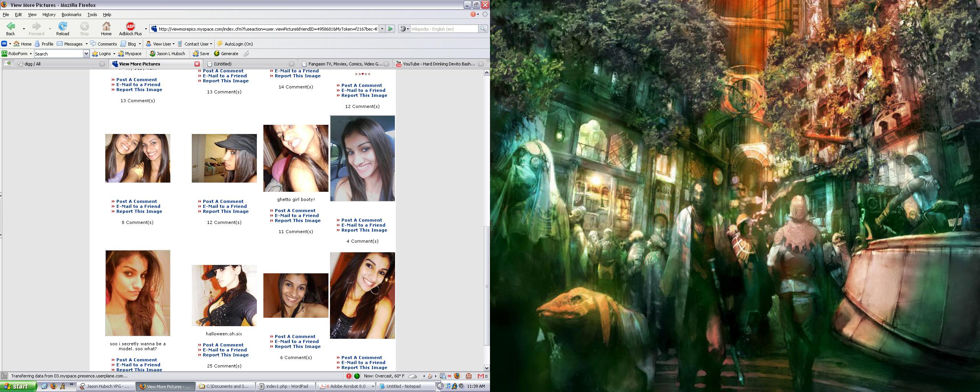Expand the RoboForm Logins dropdown
The height and width of the screenshot is (392, 980).
click(114, 54)
